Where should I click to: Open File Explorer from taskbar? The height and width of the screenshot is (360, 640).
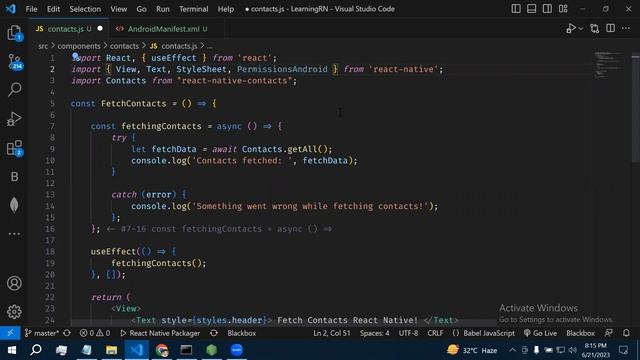coord(111,350)
